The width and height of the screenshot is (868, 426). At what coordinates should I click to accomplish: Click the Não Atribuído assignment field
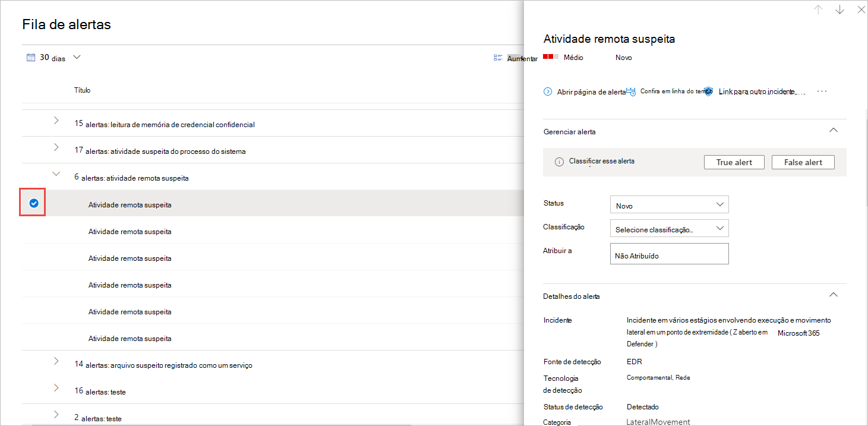[x=669, y=254]
